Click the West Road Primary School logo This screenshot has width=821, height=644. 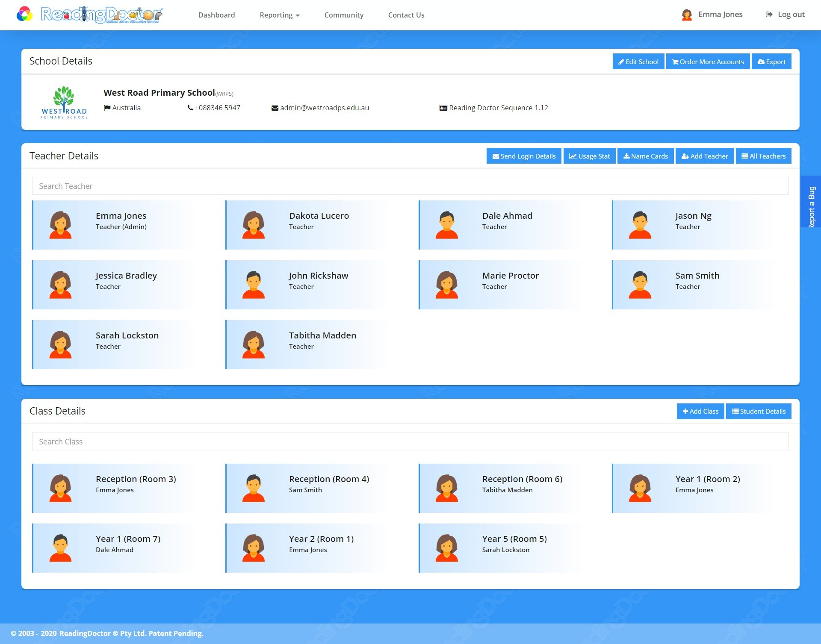pyautogui.click(x=64, y=103)
